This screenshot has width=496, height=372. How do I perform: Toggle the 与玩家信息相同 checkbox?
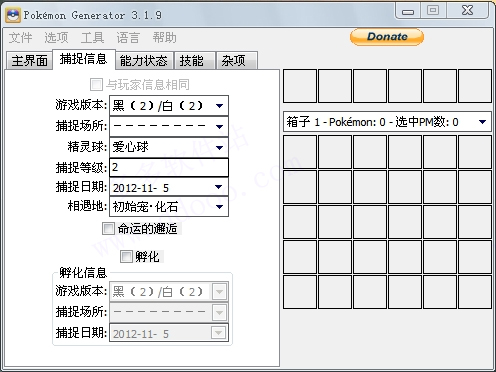(96, 84)
